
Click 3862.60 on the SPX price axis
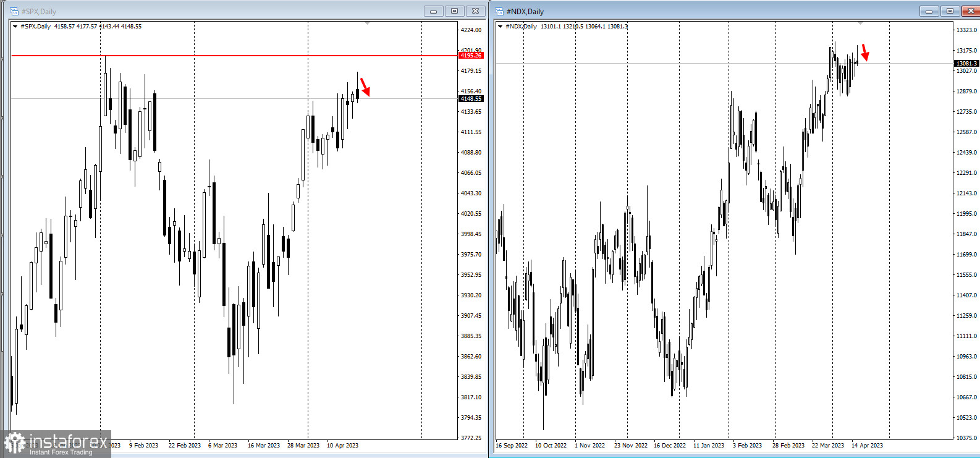point(471,357)
